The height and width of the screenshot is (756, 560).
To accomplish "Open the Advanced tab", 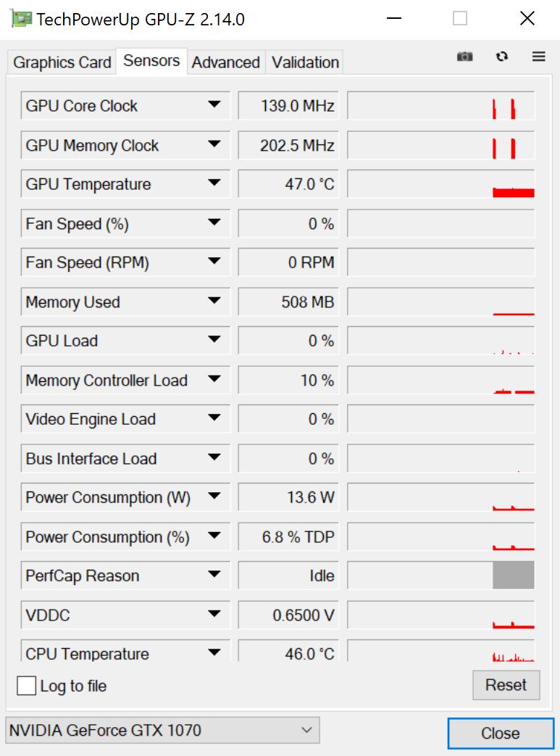I will [225, 62].
